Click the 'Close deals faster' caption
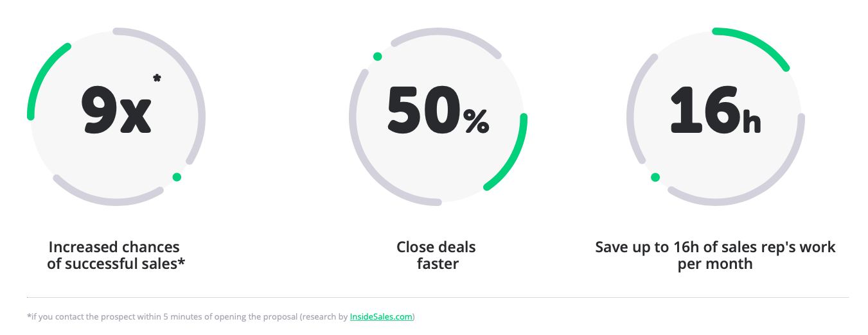The image size is (868, 335). [436, 255]
